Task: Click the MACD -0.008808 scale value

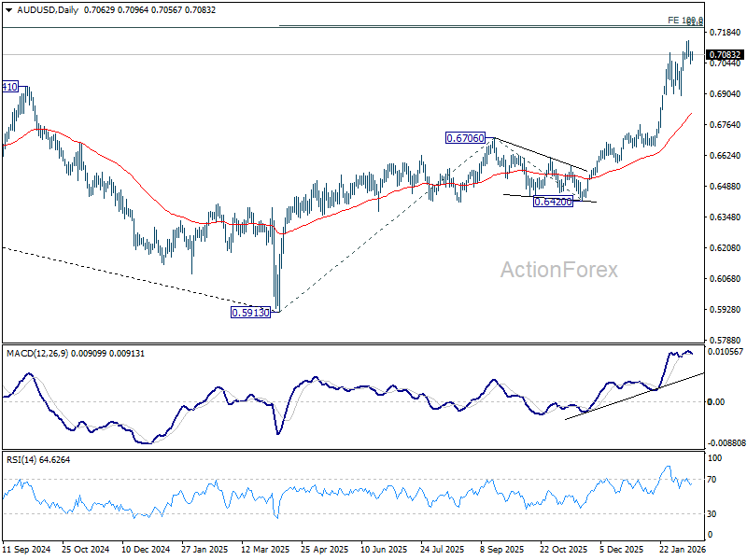Action: pyautogui.click(x=726, y=443)
